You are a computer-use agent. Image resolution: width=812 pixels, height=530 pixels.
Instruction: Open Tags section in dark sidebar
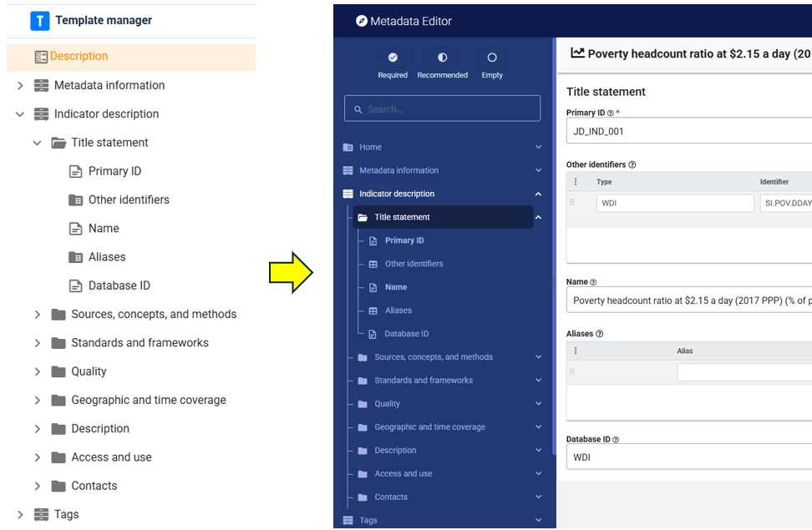point(368,520)
